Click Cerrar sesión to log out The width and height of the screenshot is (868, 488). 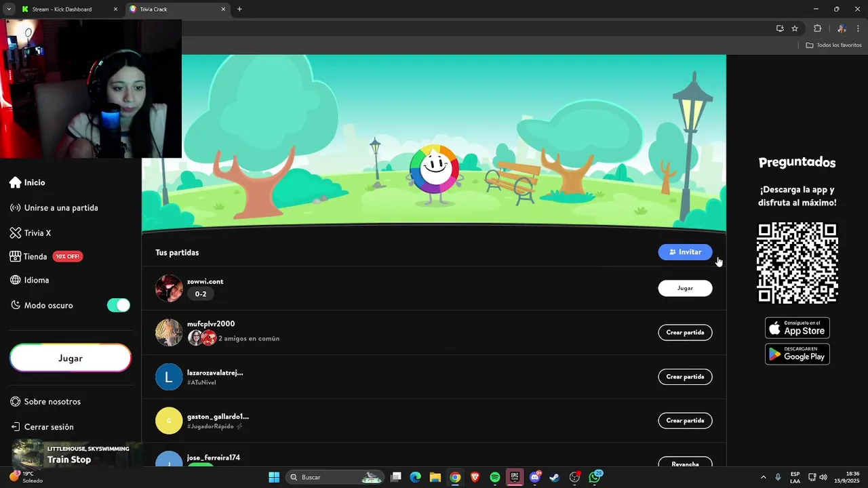click(x=42, y=427)
